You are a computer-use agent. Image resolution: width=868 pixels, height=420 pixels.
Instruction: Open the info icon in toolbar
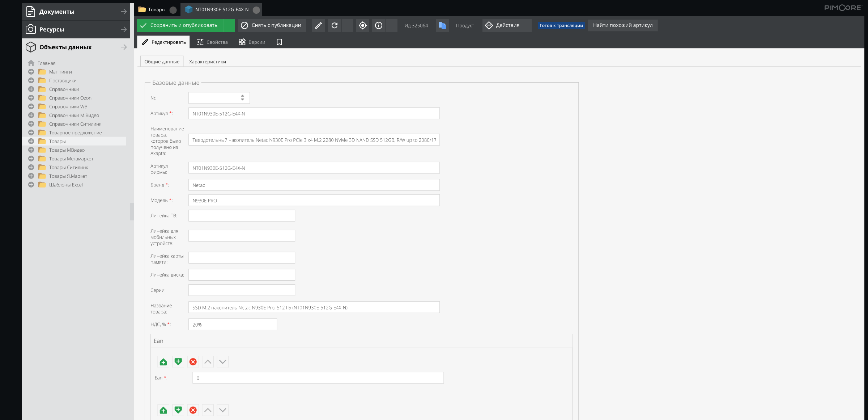click(x=379, y=25)
